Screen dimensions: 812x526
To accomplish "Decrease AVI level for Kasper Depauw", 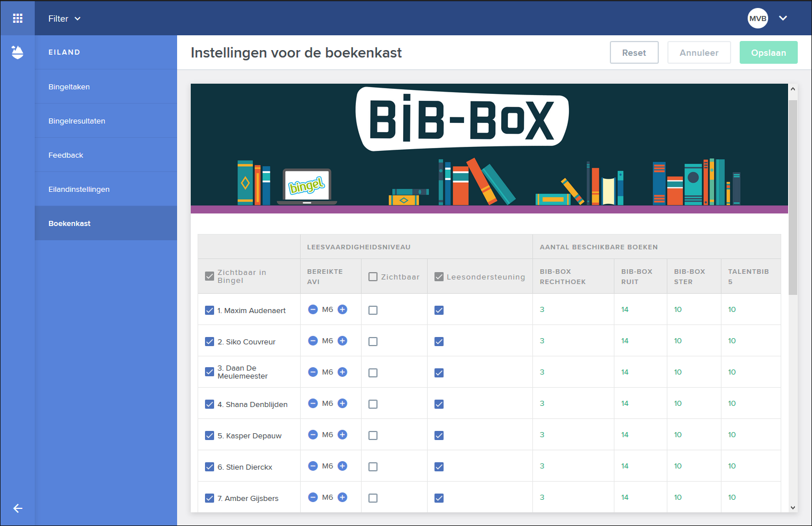I will (313, 435).
